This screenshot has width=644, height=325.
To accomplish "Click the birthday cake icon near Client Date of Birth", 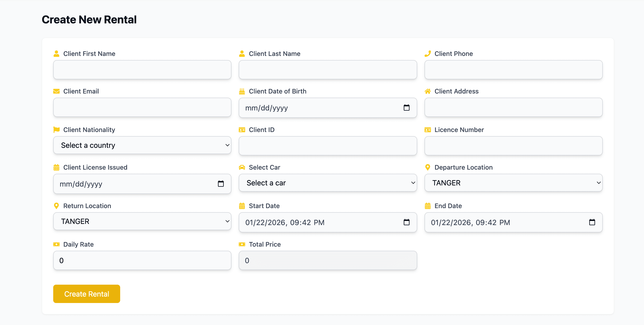I will point(242,91).
